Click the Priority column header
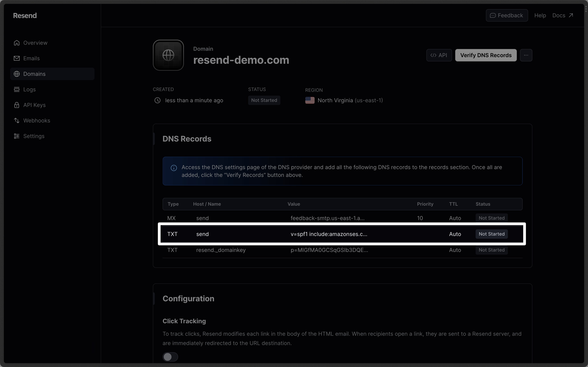 pos(425,204)
